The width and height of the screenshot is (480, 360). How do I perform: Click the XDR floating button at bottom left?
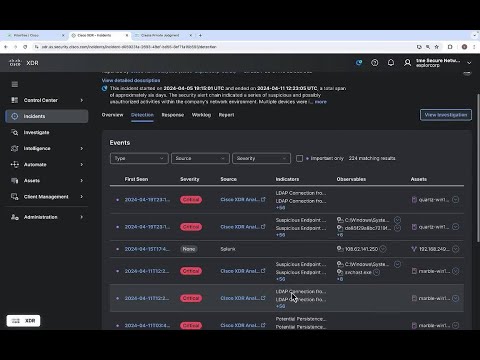[23, 321]
